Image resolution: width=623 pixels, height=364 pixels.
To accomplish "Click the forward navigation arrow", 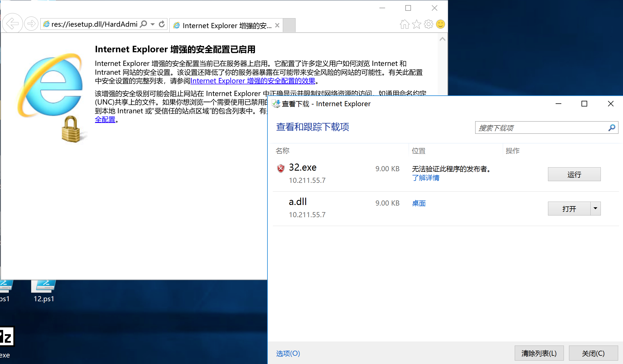I will click(x=31, y=24).
